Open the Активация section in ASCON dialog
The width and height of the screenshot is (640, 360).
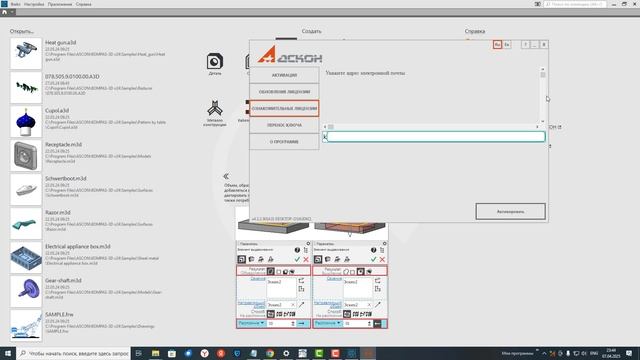point(284,75)
